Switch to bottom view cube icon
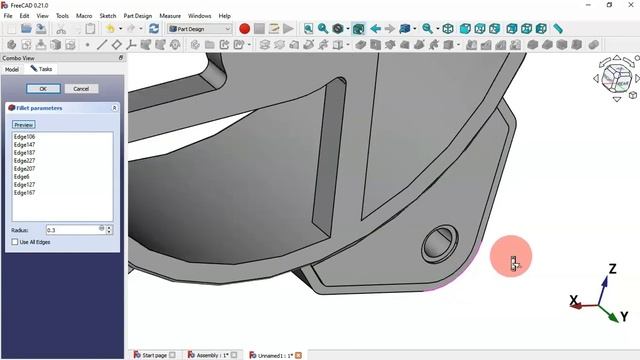 click(x=527, y=29)
